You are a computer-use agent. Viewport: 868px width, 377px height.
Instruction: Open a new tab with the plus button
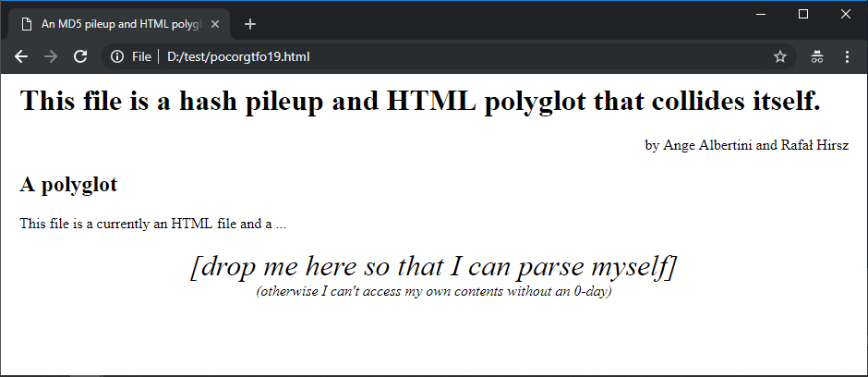coord(249,24)
